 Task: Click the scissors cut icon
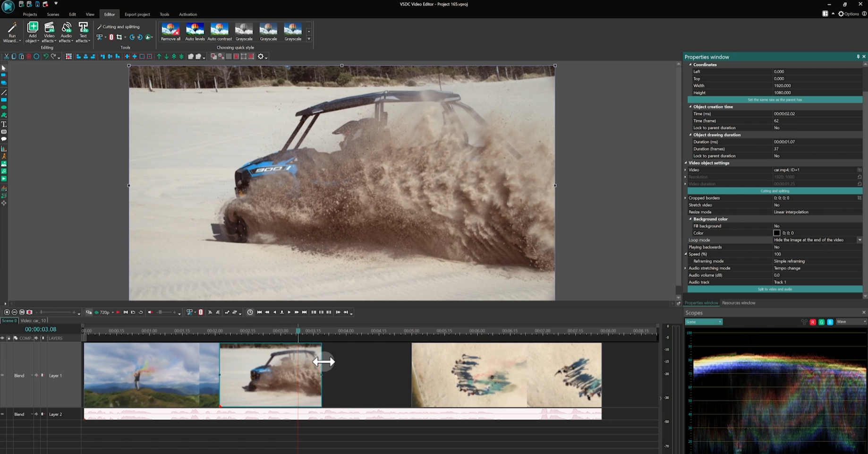coord(6,57)
